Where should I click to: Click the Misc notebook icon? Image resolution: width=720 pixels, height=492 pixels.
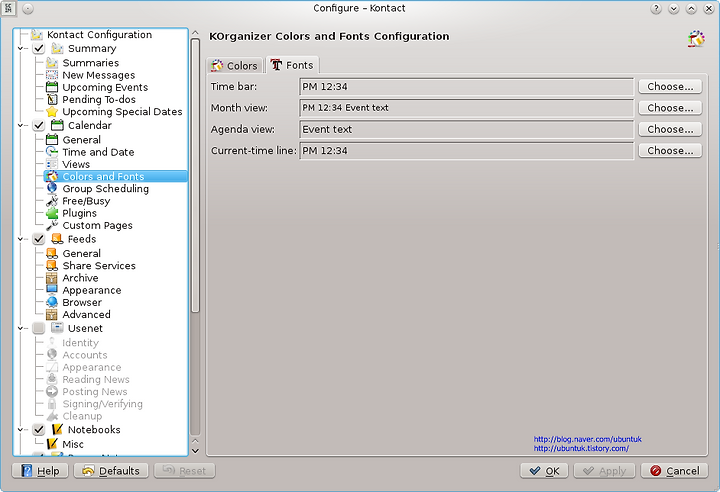(x=52, y=444)
